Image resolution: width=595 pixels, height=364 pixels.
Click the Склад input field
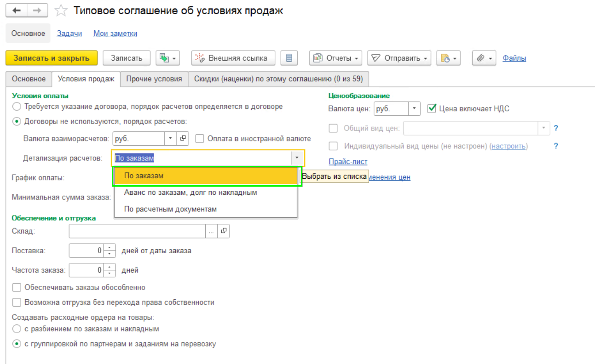click(x=137, y=231)
